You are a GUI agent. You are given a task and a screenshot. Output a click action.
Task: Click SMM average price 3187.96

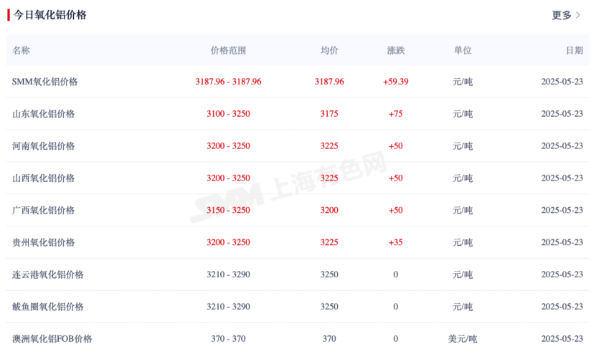(x=329, y=82)
